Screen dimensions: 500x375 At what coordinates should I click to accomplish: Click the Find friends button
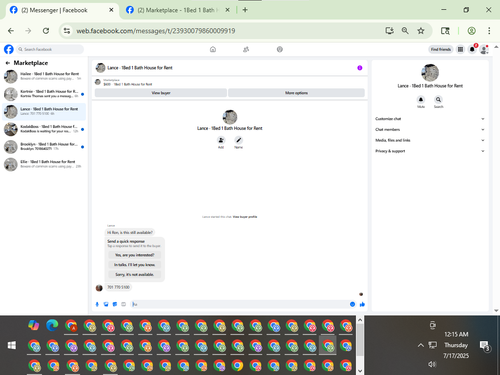pos(441,49)
